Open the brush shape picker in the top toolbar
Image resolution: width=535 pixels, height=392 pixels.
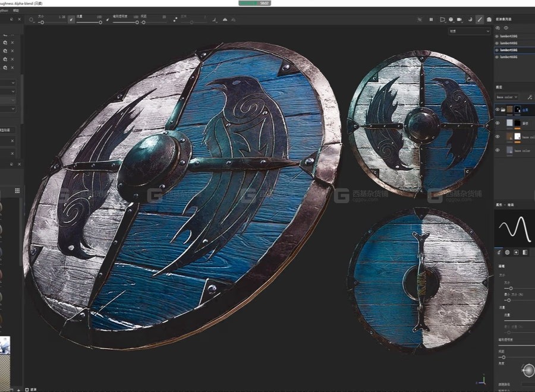point(32,20)
